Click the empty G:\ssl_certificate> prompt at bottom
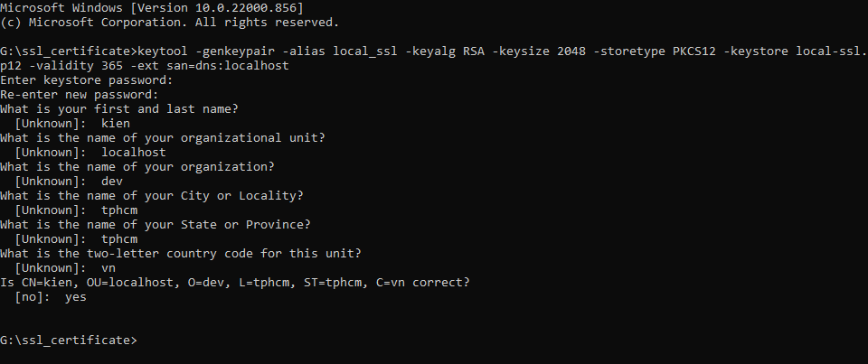The width and height of the screenshot is (868, 364). [69, 340]
